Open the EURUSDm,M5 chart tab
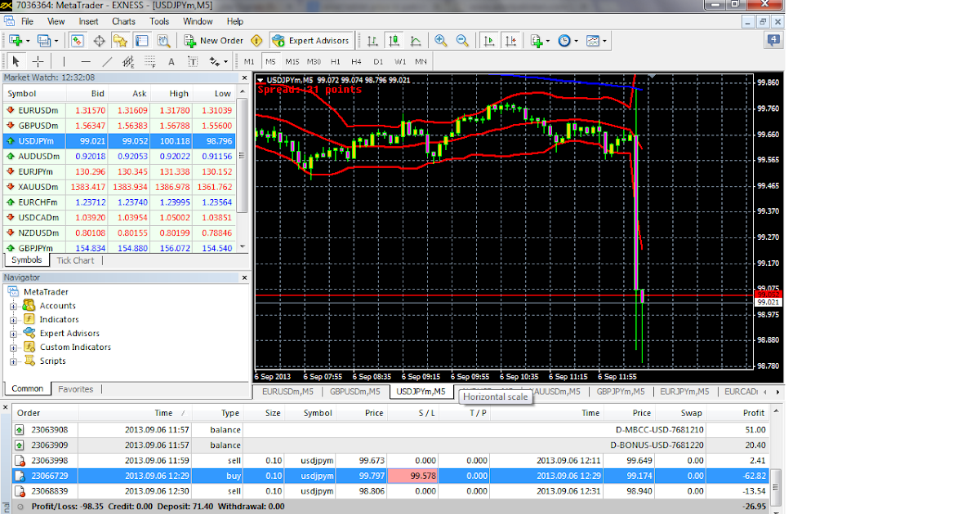This screenshot has height=514, width=980. [x=287, y=392]
